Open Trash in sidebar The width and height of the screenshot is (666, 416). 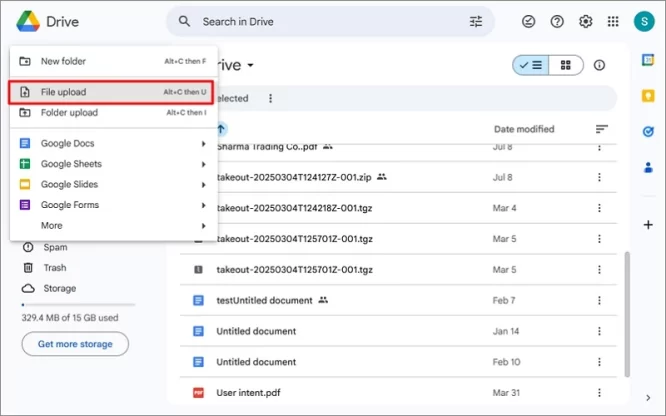coord(55,268)
